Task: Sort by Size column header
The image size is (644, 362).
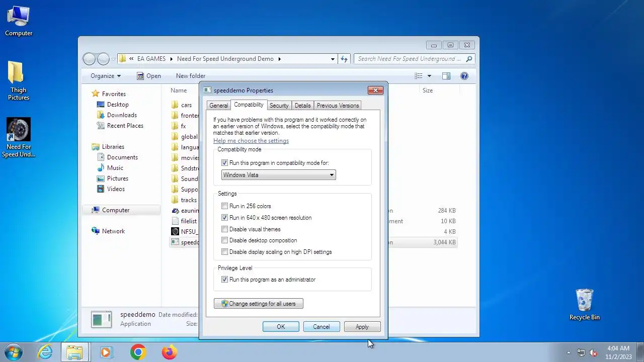Action: tap(427, 90)
